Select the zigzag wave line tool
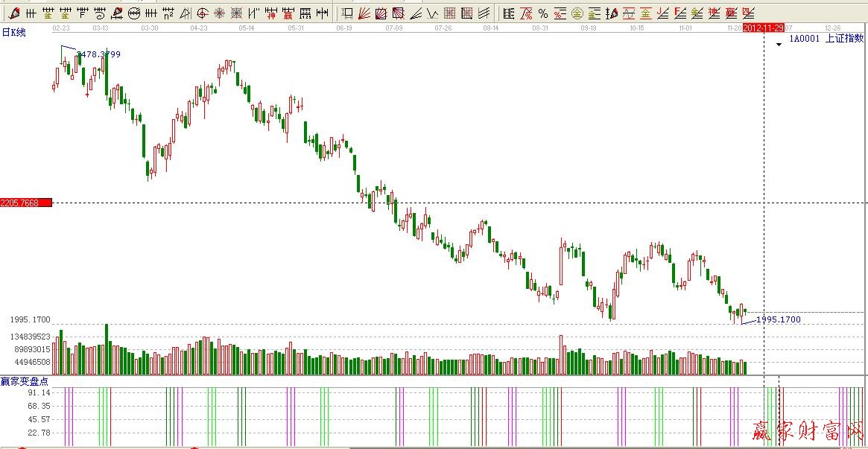Image resolution: width=868 pixels, height=449 pixels. (432, 13)
